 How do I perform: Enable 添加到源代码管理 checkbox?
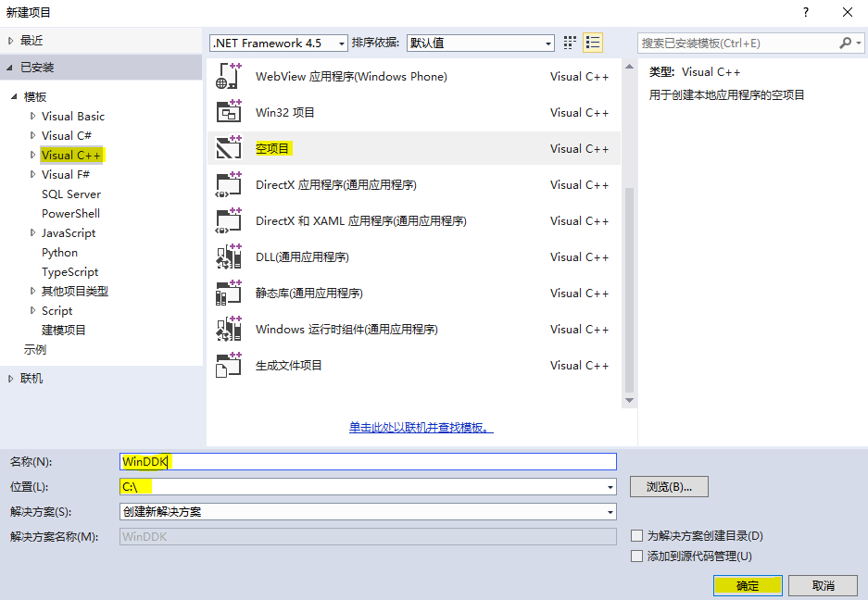[x=636, y=556]
